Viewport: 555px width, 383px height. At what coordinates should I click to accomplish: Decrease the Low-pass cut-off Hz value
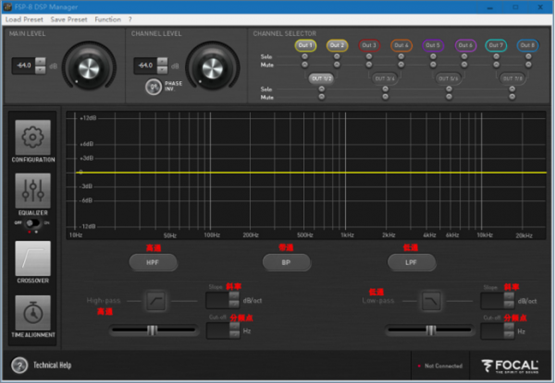509,335
